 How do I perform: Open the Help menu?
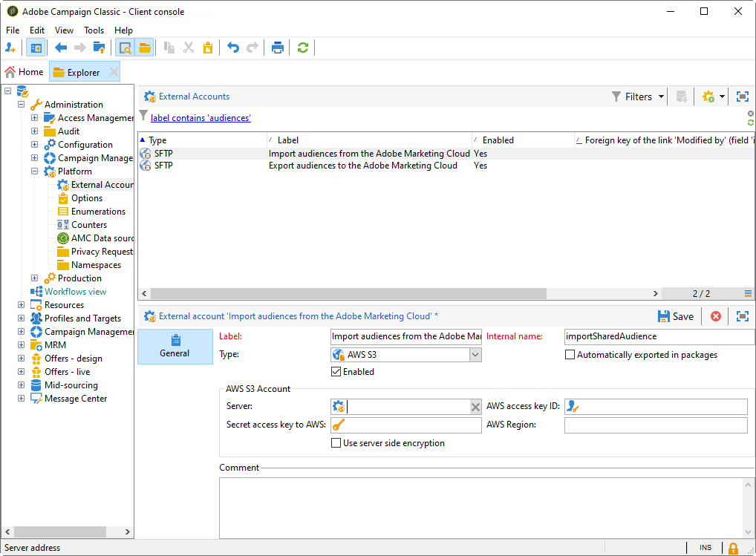point(123,30)
